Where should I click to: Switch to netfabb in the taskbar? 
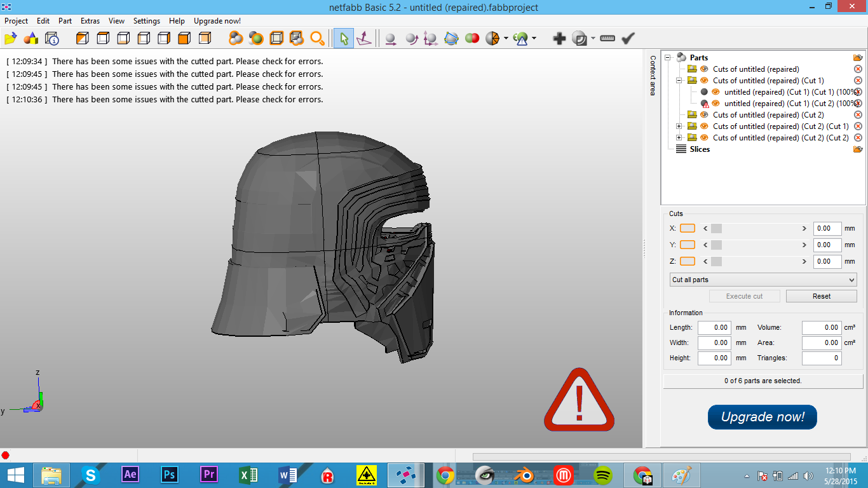click(x=405, y=475)
